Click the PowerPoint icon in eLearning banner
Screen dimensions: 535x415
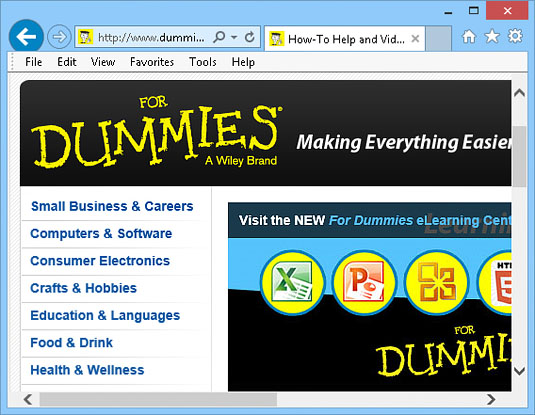[x=364, y=283]
